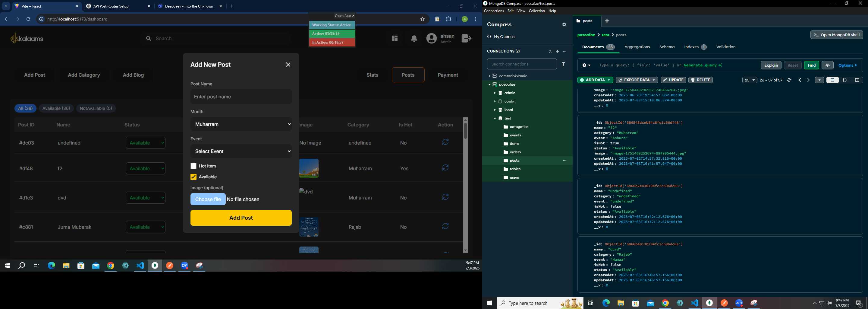Switch to the Schema tab

click(x=667, y=47)
